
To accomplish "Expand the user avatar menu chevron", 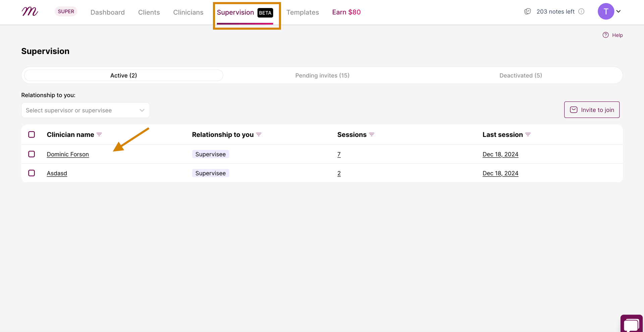I will (619, 11).
